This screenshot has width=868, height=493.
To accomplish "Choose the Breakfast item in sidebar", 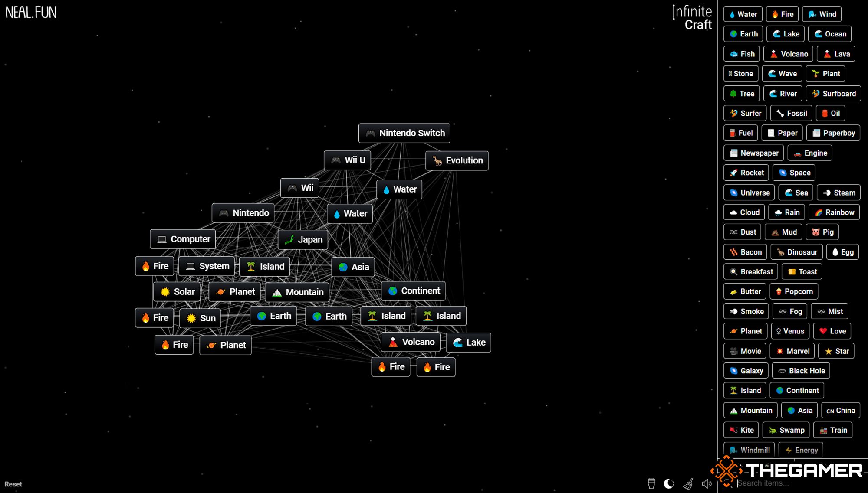I will click(751, 272).
